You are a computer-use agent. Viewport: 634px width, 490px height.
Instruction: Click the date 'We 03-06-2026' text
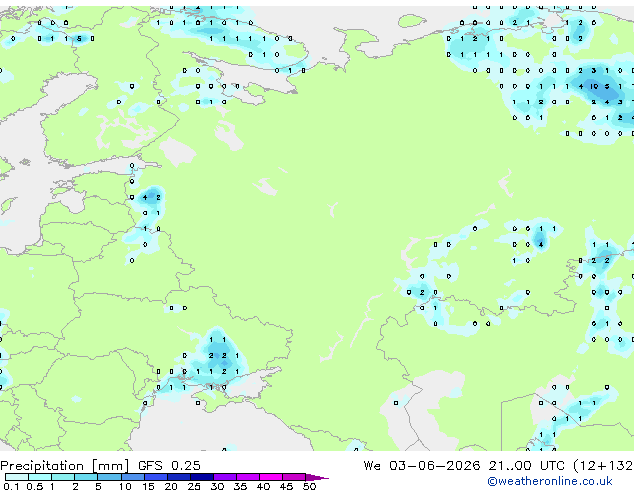[422, 466]
